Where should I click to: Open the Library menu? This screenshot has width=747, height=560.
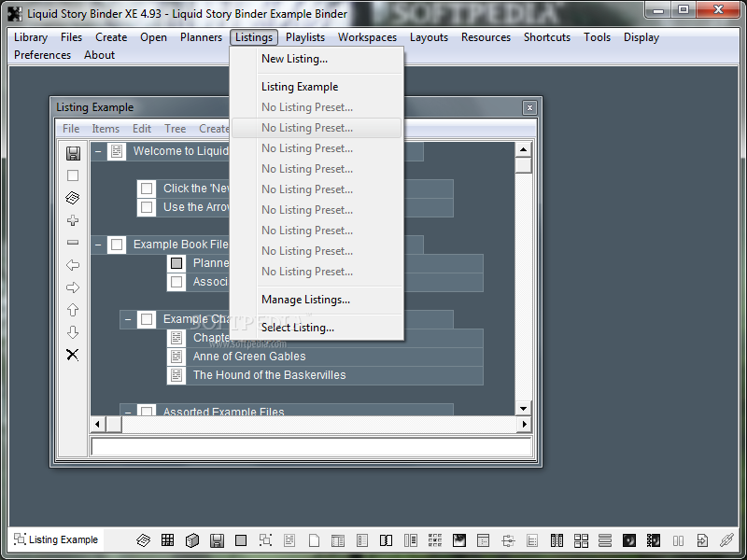click(x=31, y=37)
